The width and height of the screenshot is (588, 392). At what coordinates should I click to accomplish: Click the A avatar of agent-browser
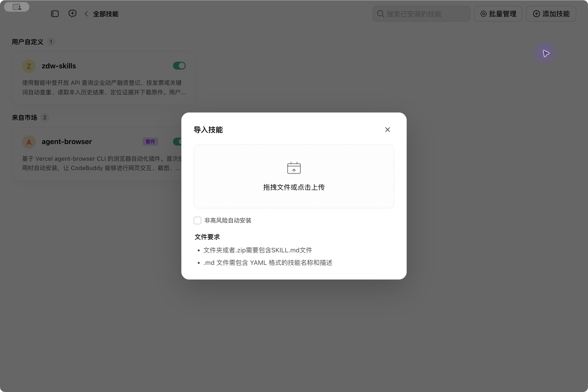tap(29, 142)
